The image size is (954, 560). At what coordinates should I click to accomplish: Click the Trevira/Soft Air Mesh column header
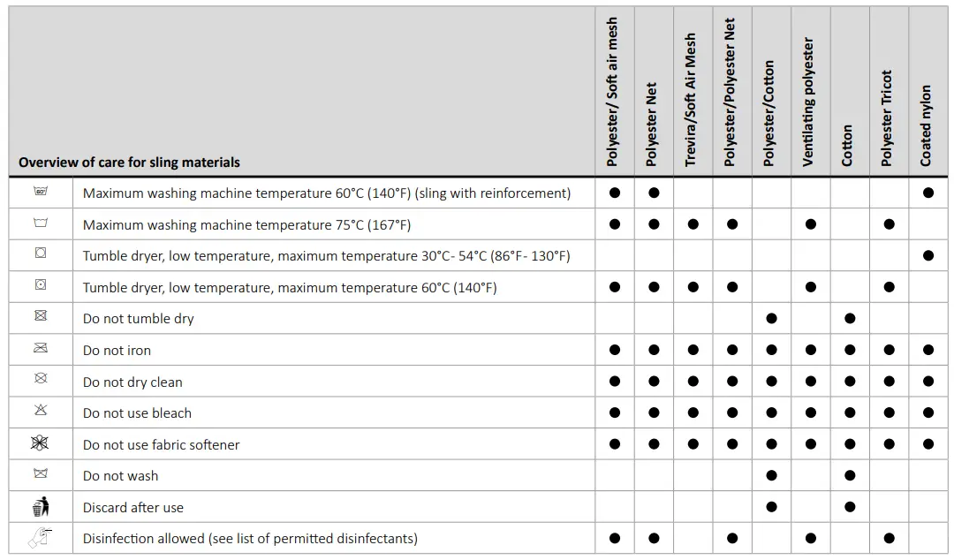tap(692, 100)
